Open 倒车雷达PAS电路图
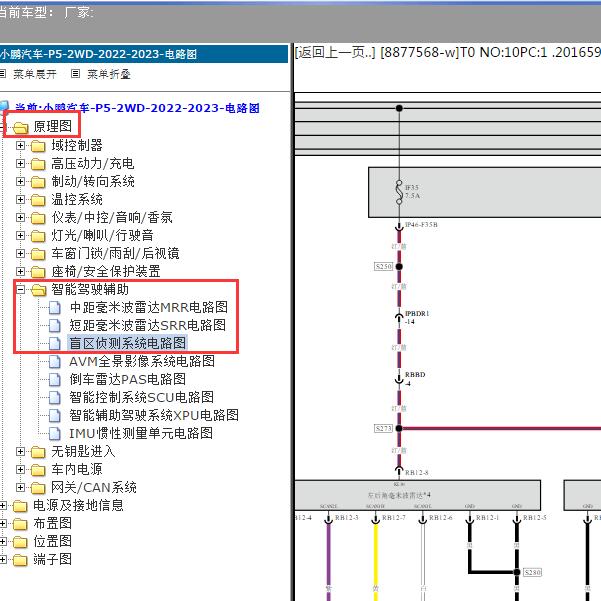 [x=128, y=379]
